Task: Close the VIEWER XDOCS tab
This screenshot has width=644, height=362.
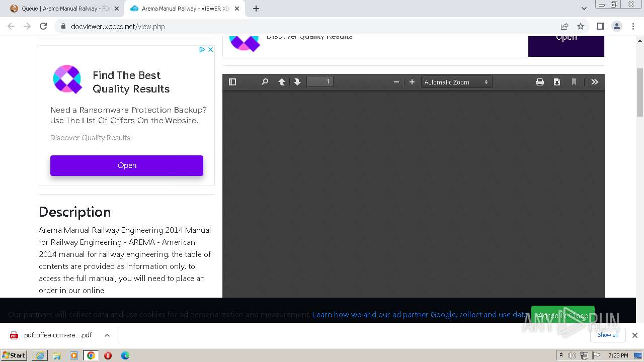Action: tap(237, 9)
